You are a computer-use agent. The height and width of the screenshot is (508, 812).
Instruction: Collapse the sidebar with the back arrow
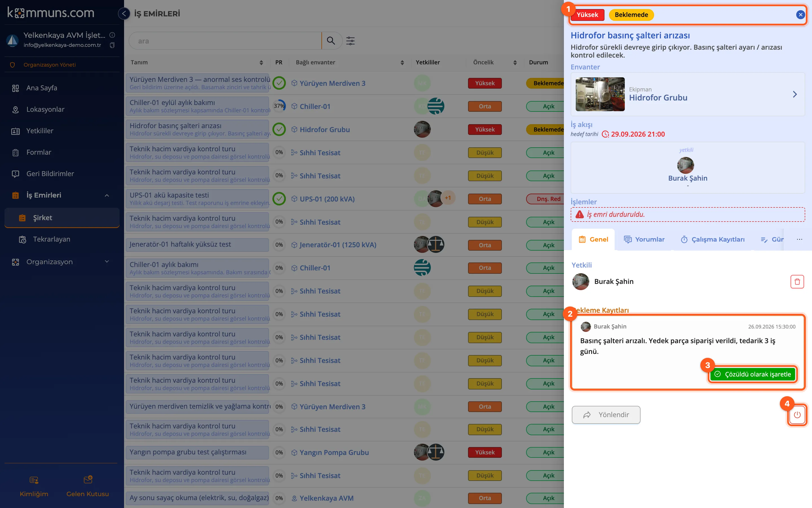click(124, 14)
